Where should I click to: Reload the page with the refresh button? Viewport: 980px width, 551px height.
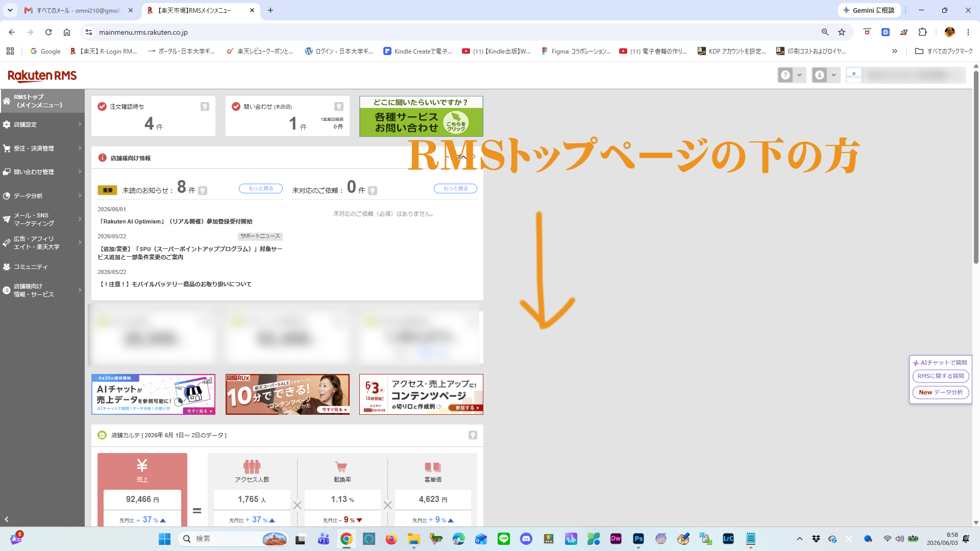click(48, 32)
